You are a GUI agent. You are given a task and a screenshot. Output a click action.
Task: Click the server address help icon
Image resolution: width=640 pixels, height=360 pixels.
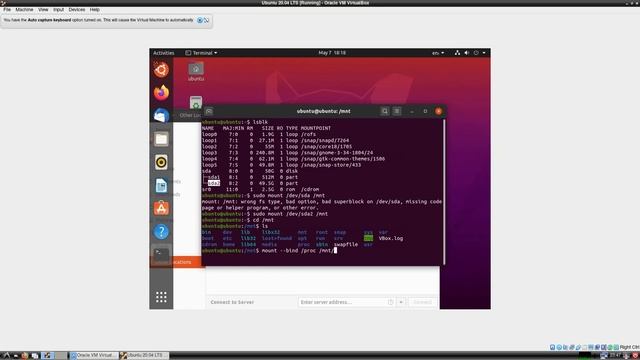point(390,302)
